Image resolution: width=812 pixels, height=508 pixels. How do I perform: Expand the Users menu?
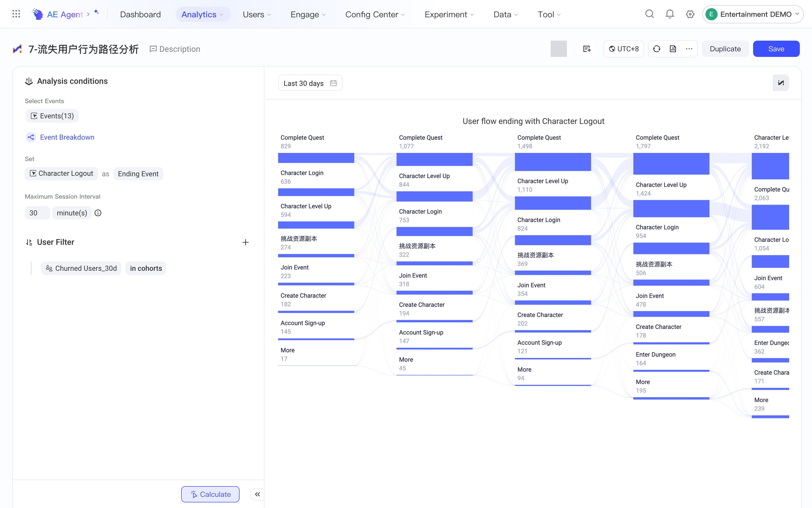click(257, 14)
